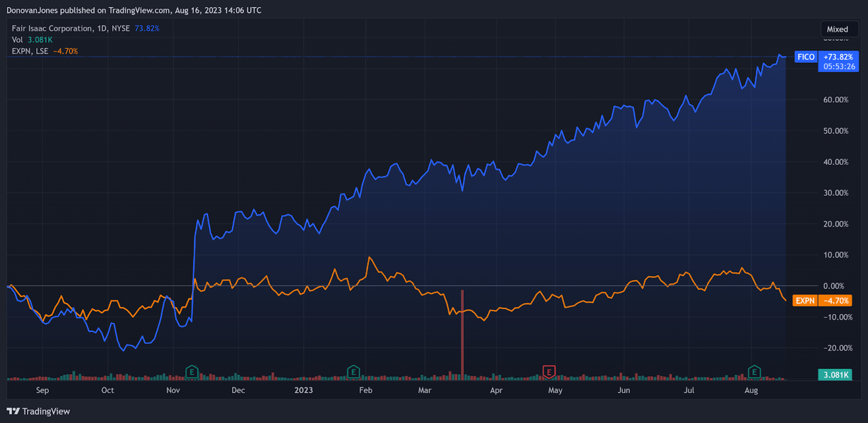The width and height of the screenshot is (868, 423).
Task: Click the Sep date label
Action: click(x=42, y=390)
